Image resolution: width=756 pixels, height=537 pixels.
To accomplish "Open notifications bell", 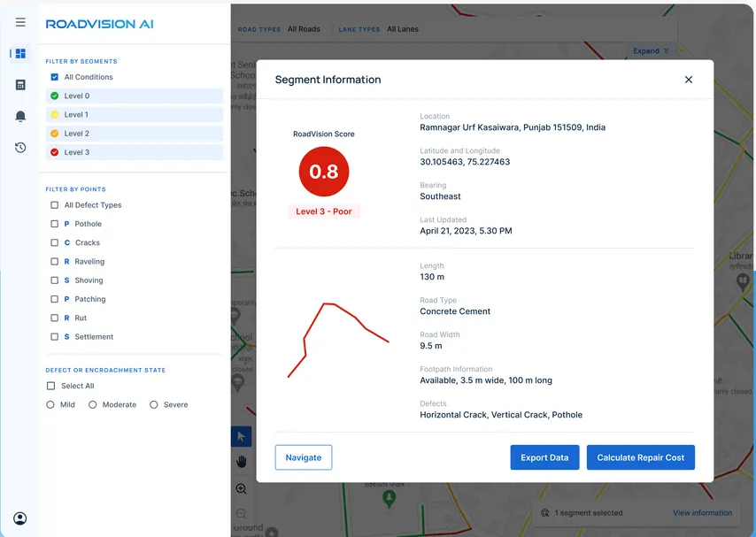I will click(20, 116).
